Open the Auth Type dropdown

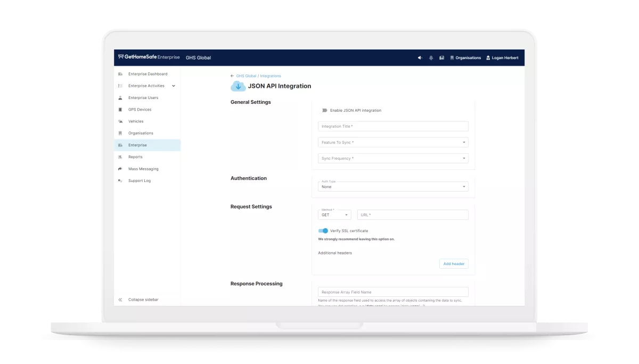tap(393, 186)
